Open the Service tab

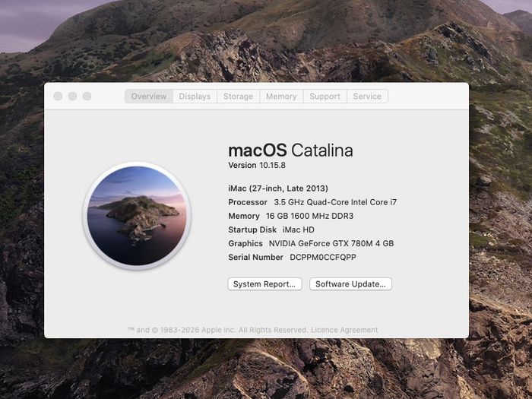(x=367, y=97)
